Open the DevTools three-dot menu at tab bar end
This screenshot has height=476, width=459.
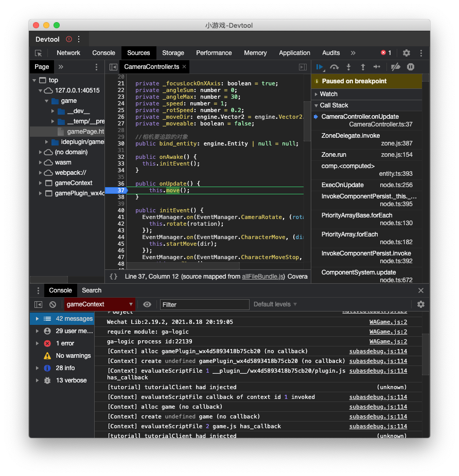tap(421, 53)
